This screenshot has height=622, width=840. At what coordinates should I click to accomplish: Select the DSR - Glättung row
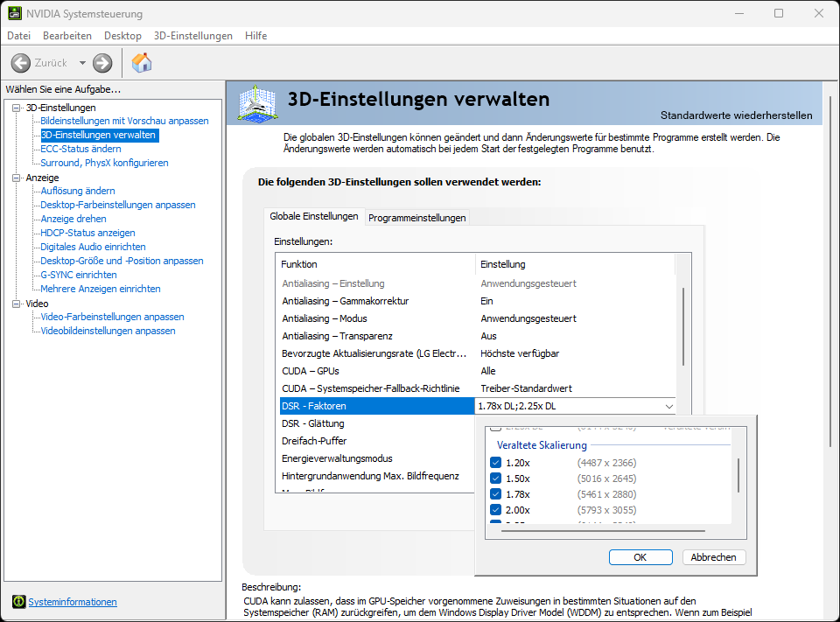click(x=377, y=423)
